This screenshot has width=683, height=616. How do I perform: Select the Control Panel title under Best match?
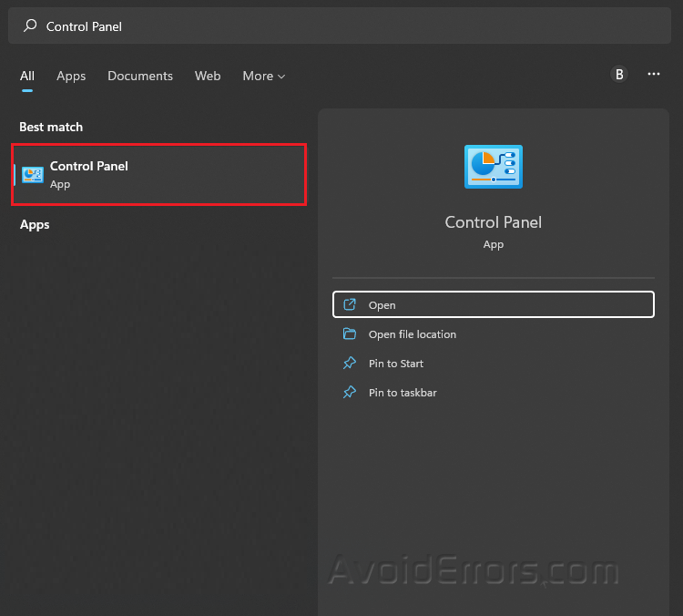click(x=89, y=166)
